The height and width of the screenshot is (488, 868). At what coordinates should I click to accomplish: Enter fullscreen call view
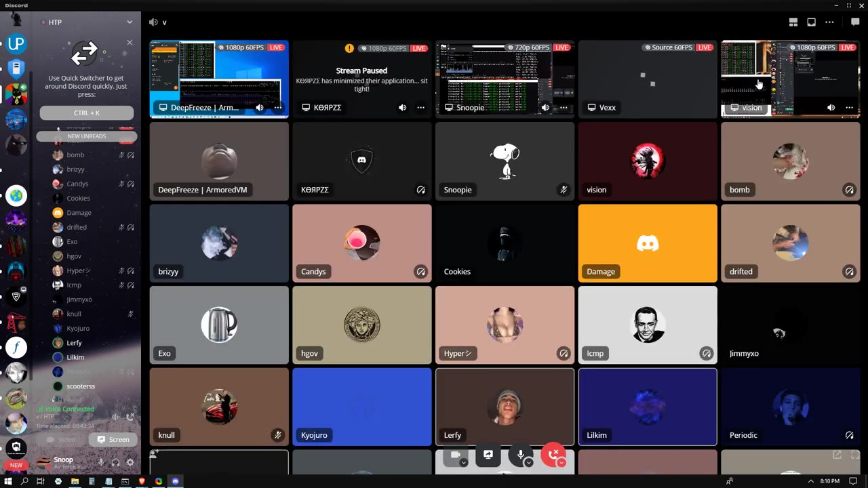(854, 455)
